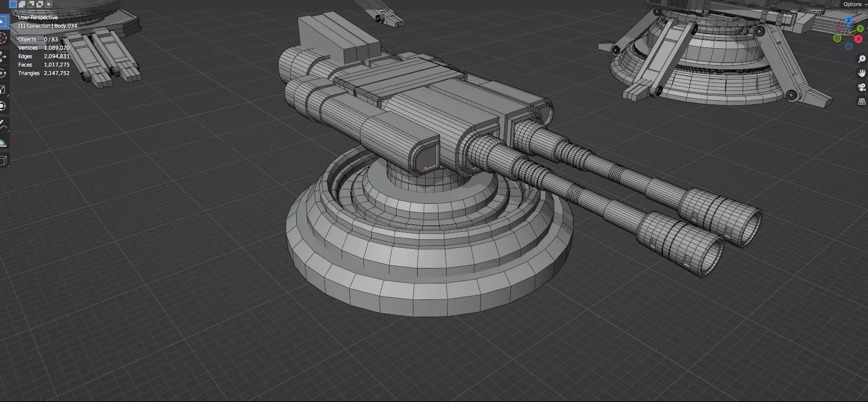Snap view to negative X axis gizmo circle
Screen dimensions: 868x402
coord(839,28)
